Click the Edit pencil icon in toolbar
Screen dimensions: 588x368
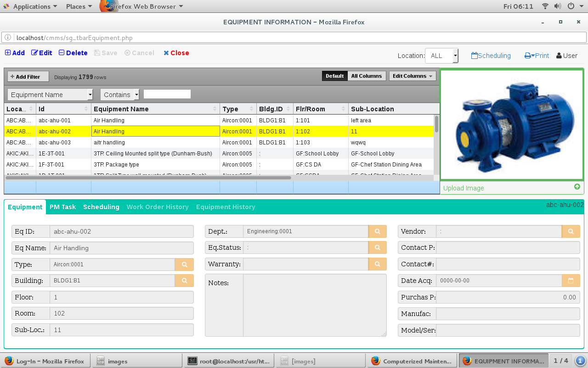(x=34, y=53)
